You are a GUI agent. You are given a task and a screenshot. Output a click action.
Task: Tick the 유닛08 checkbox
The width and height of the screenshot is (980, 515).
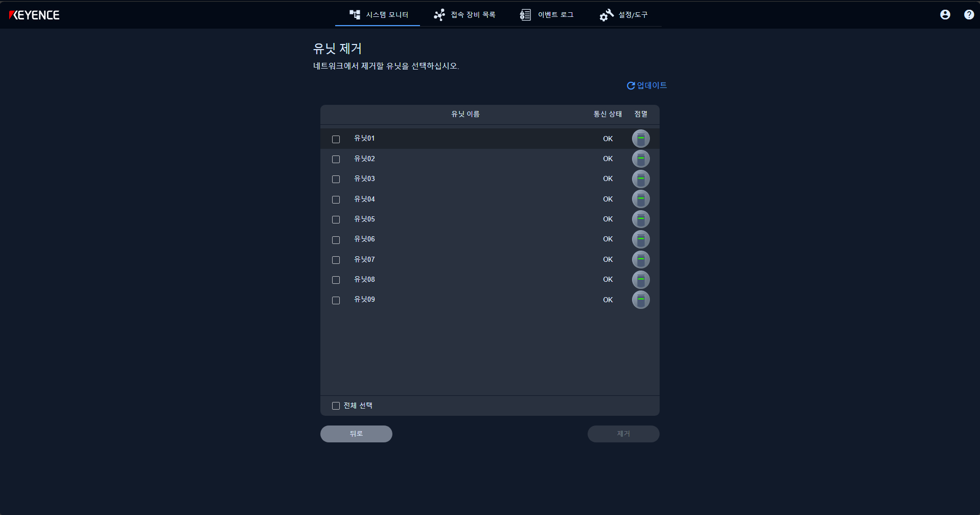coord(336,280)
